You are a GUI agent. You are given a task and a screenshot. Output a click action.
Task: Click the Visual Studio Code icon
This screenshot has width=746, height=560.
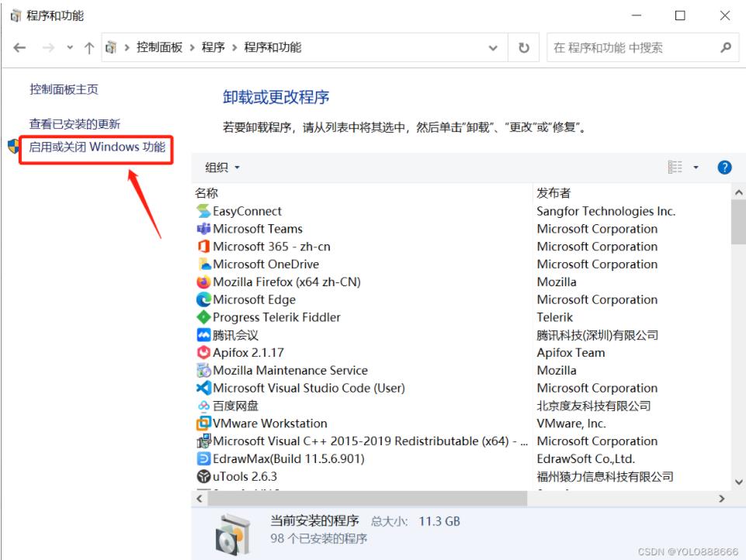click(x=203, y=388)
